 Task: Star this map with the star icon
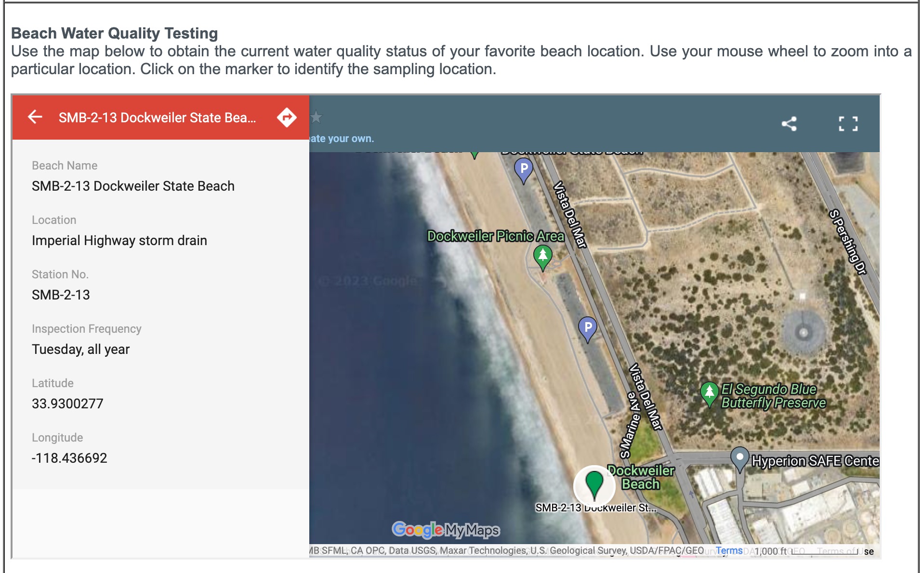point(316,117)
